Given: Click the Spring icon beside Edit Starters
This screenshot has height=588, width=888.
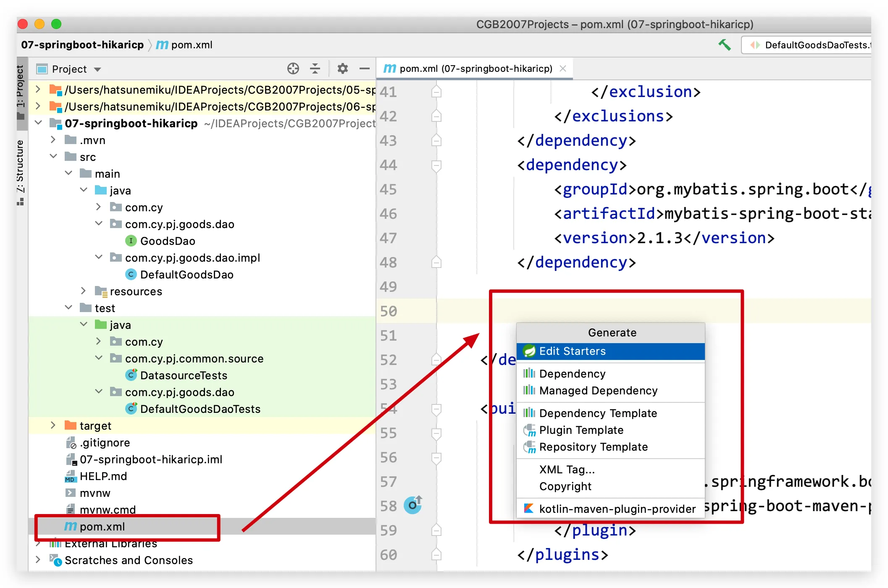Looking at the screenshot, I should [x=529, y=351].
